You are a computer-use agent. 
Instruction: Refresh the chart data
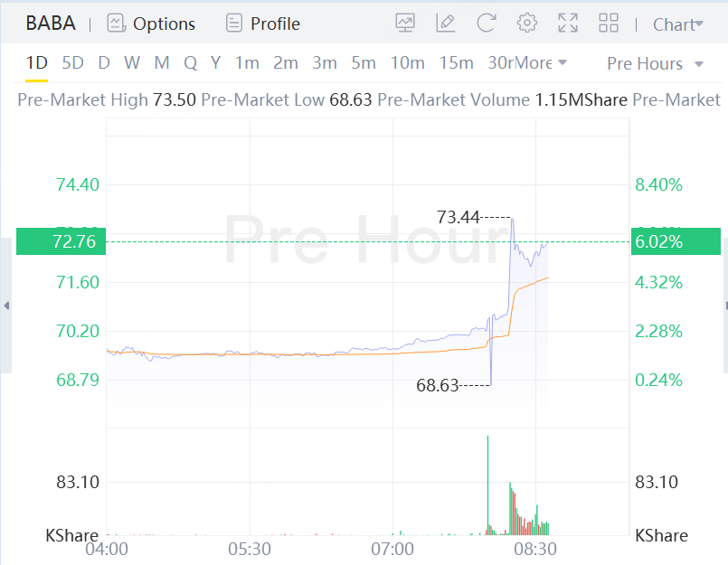(x=487, y=24)
